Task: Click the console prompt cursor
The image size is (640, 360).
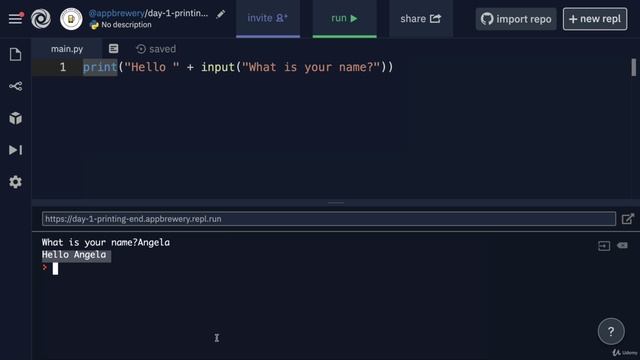Action: pyautogui.click(x=55, y=269)
